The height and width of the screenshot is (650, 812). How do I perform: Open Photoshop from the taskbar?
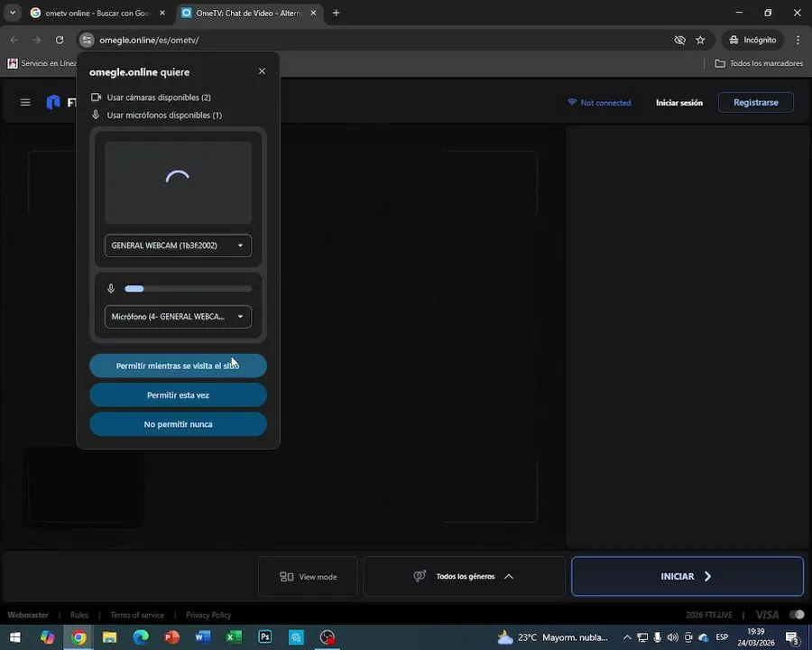click(x=264, y=637)
